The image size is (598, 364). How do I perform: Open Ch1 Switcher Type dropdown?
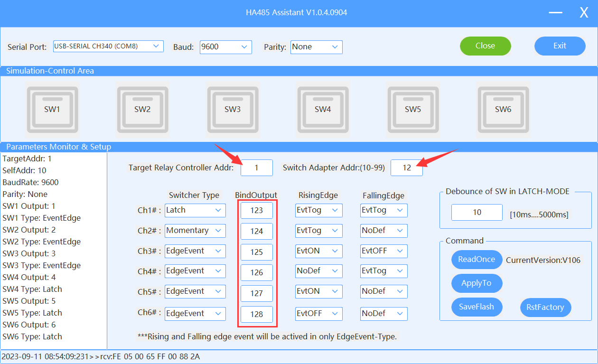pyautogui.click(x=195, y=210)
